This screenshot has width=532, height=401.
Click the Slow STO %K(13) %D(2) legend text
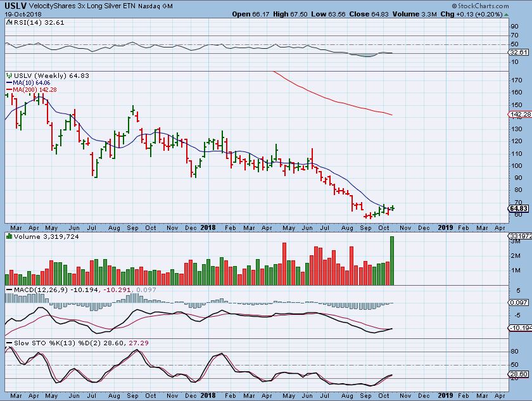point(58,343)
